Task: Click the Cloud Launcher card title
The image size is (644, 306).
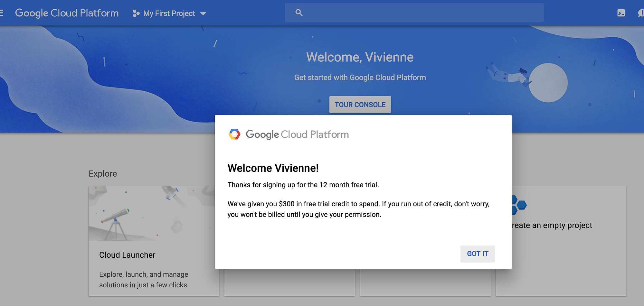Action: coord(127,255)
